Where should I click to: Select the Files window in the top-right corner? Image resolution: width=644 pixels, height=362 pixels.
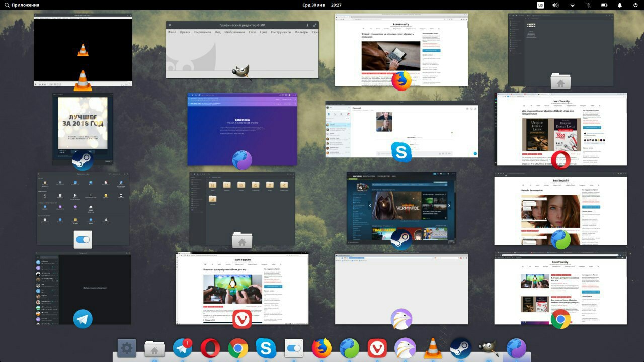561,50
